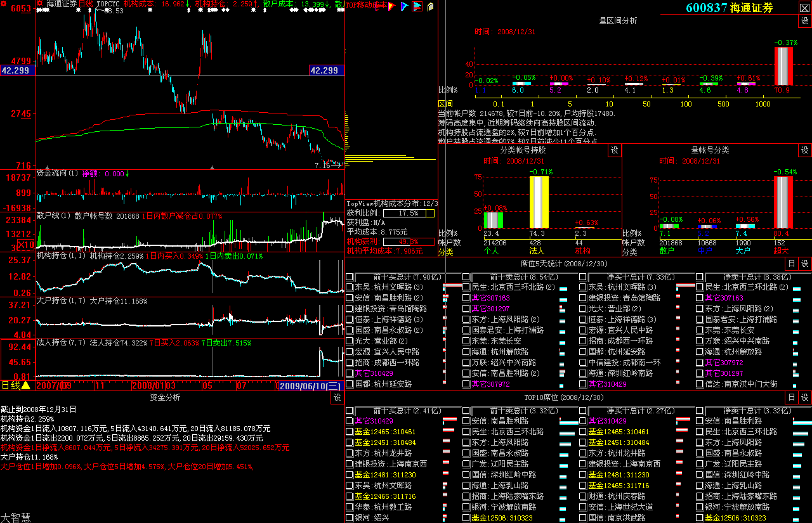
Task: Click the yellow document icon in chart toolbar
Action: (431, 6)
